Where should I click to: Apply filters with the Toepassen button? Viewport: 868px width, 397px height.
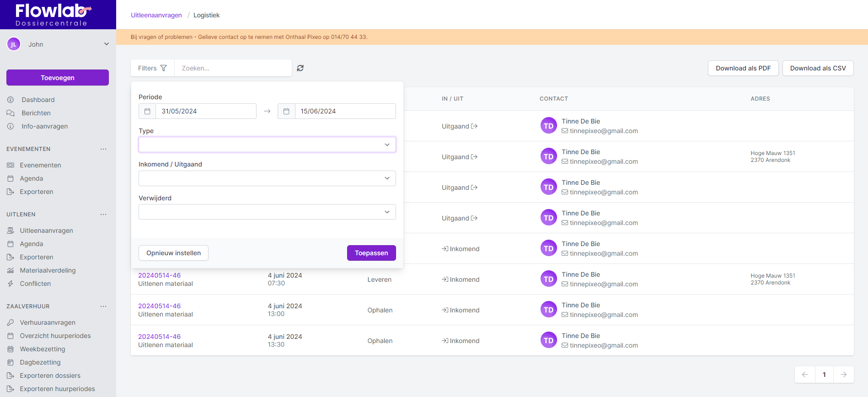(x=371, y=253)
